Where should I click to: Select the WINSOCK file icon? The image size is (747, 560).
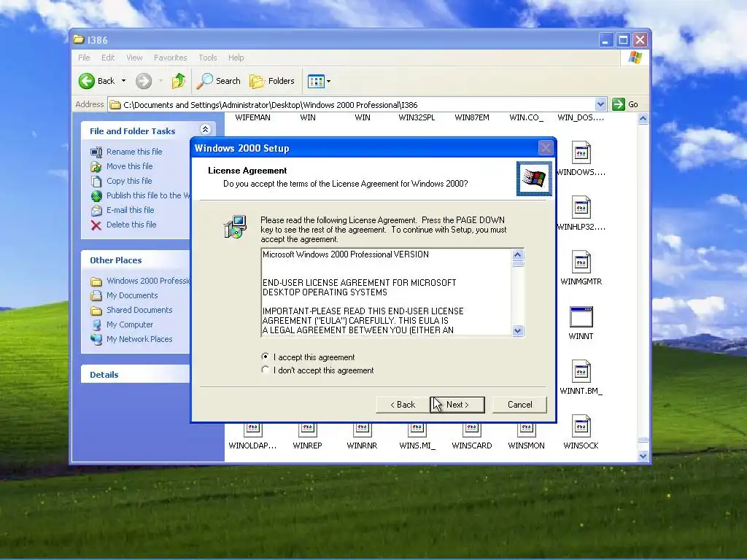[x=581, y=426]
